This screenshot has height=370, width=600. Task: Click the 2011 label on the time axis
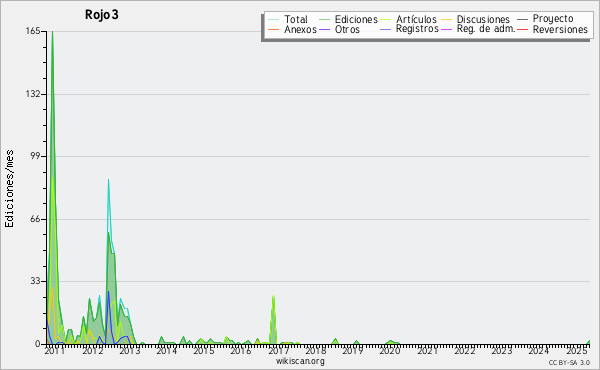(55, 350)
